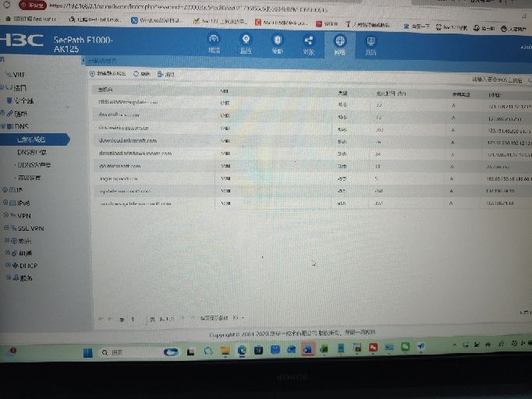Expand the DHCP tree node

click(5, 265)
